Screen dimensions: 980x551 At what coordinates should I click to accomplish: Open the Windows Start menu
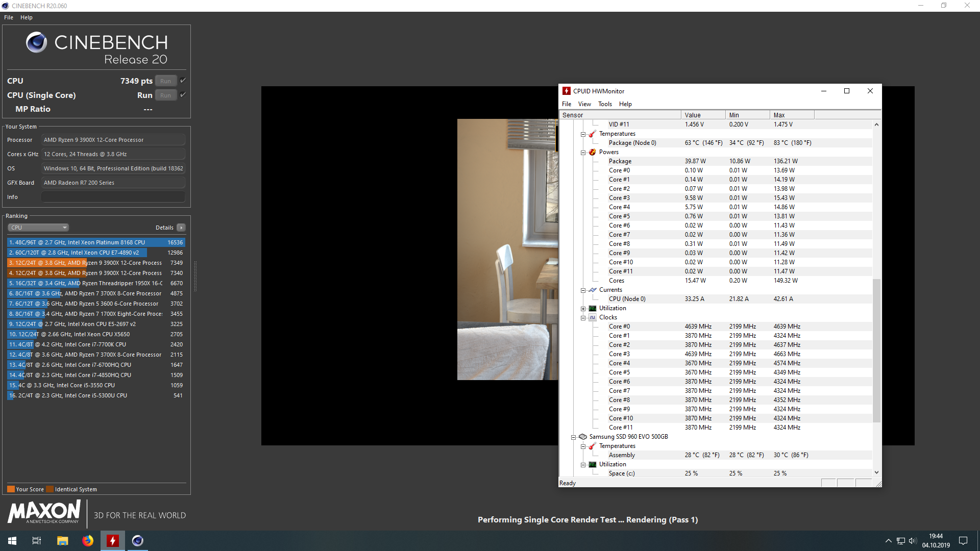click(x=12, y=541)
